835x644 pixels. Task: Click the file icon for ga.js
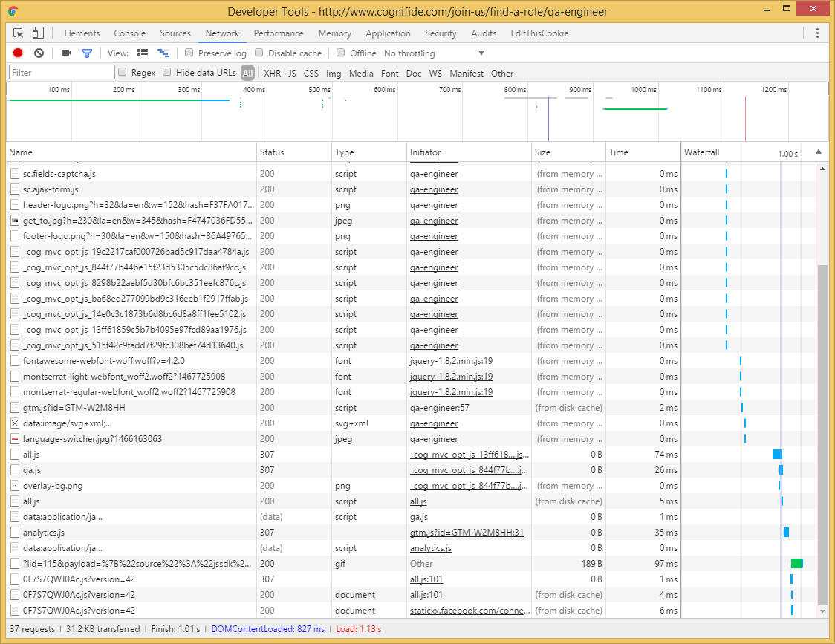pos(15,470)
